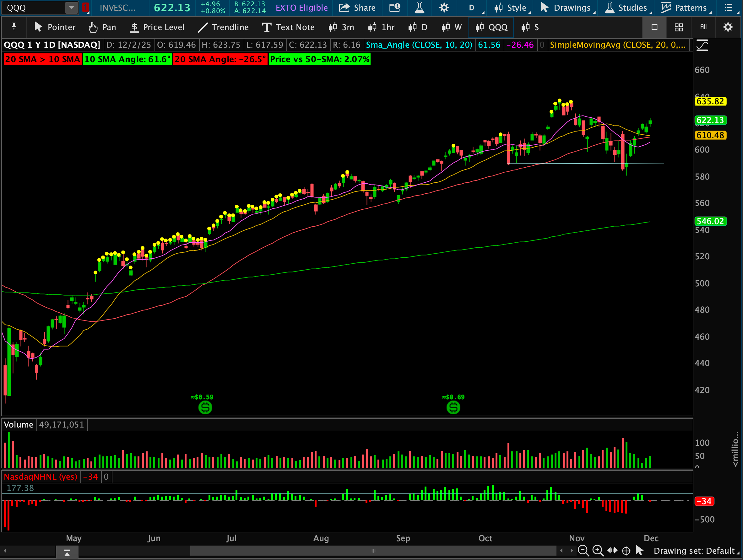743x560 pixels.
Task: Toggle the All charts sync button
Action: [x=703, y=27]
